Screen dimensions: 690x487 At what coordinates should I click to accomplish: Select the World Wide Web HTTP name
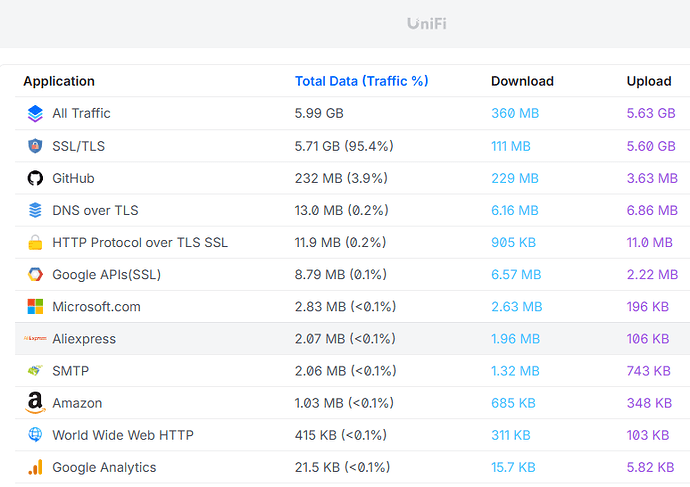coord(123,435)
